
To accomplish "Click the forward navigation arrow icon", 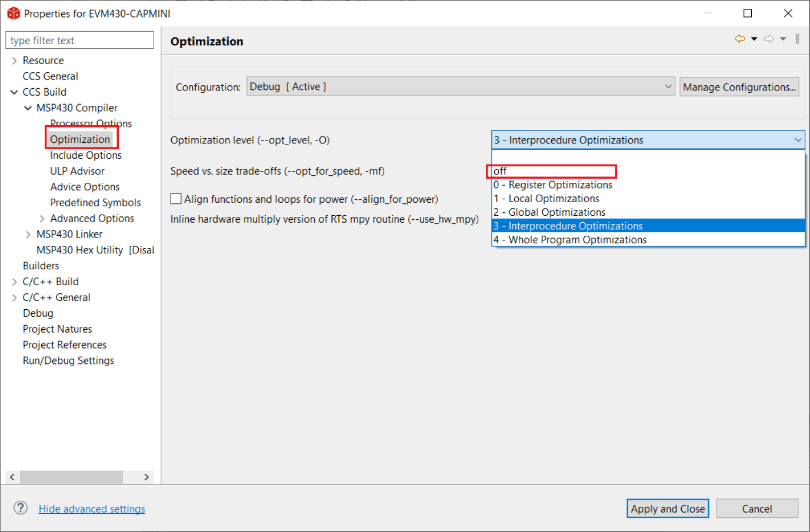I will pos(769,39).
